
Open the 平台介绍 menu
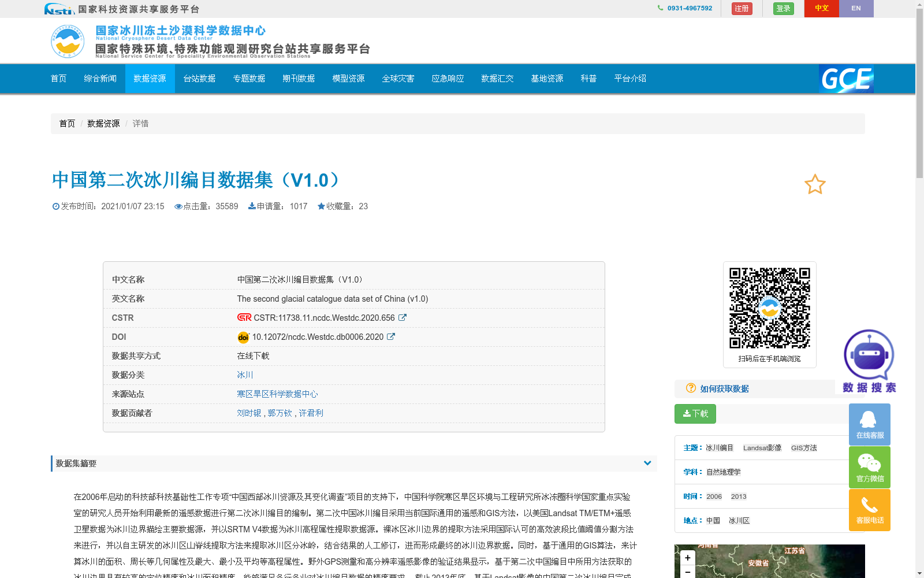(x=631, y=79)
